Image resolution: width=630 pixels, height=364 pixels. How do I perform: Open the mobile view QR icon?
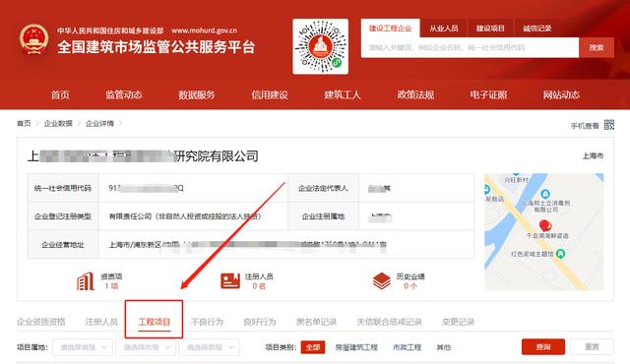pyautogui.click(x=609, y=125)
